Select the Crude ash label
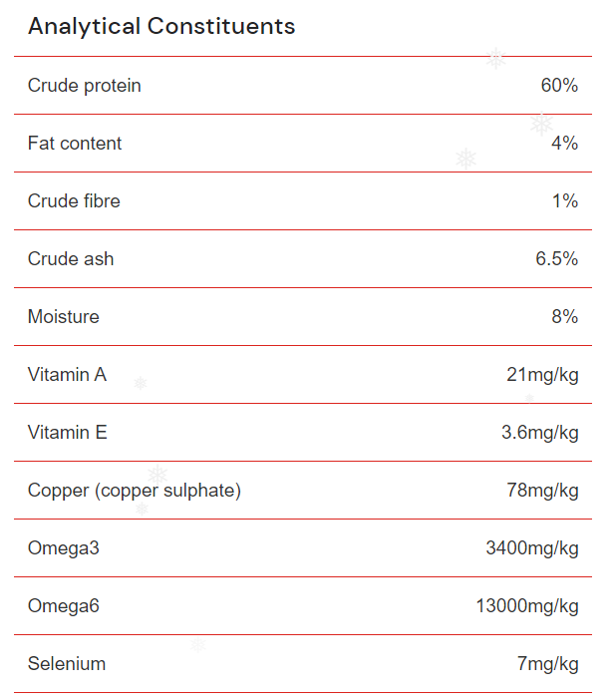 (71, 259)
